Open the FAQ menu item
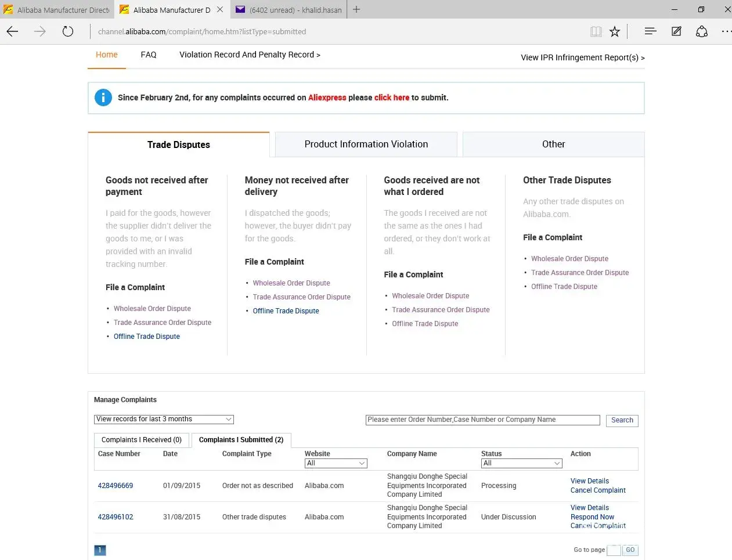Screen dimensions: 732x560 pyautogui.click(x=149, y=55)
